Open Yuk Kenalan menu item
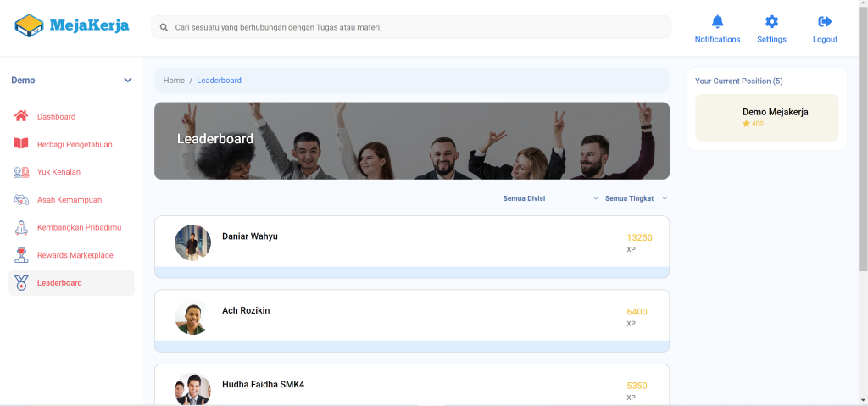The height and width of the screenshot is (406, 868). 71,172
